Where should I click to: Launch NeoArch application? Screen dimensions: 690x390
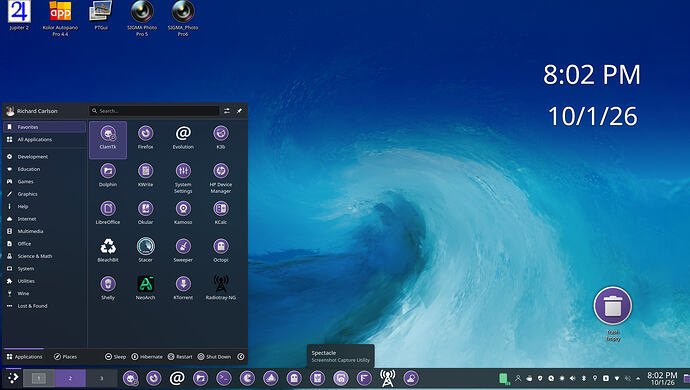[145, 288]
